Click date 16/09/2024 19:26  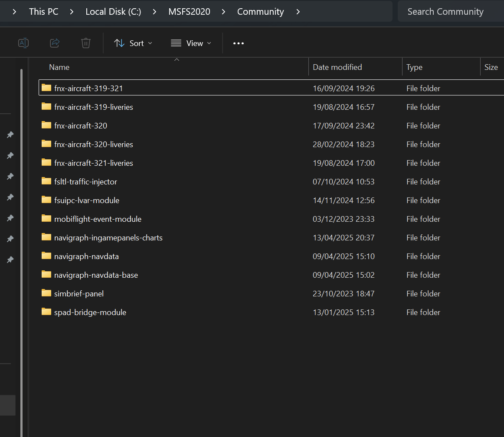344,89
